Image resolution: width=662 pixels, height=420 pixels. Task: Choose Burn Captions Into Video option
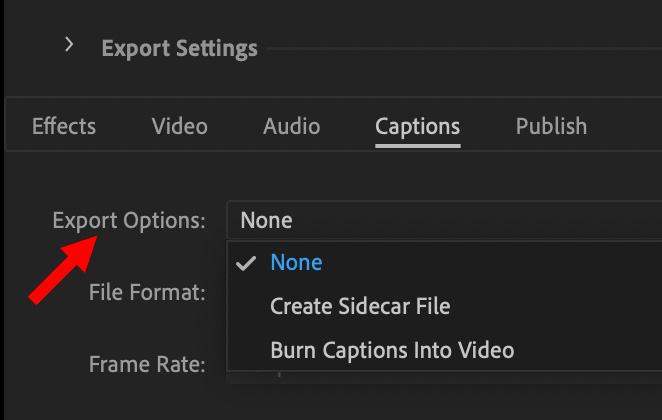pos(392,350)
